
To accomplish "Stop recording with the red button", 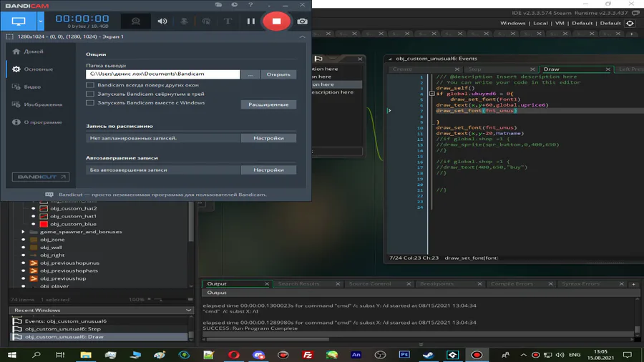I will click(276, 21).
